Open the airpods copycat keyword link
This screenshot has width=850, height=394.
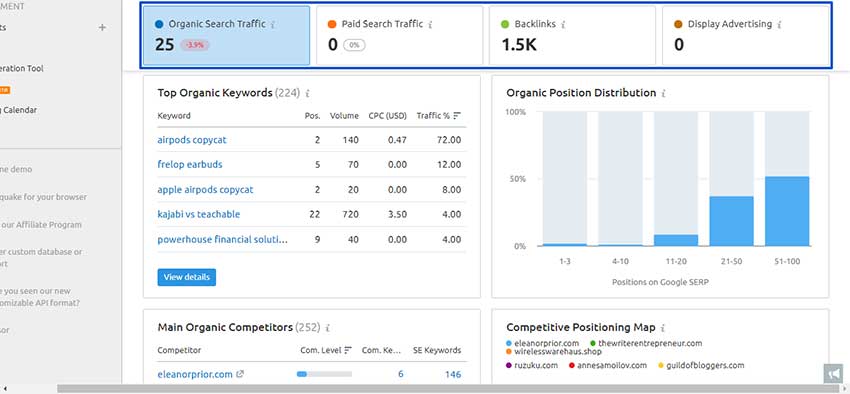tap(192, 140)
